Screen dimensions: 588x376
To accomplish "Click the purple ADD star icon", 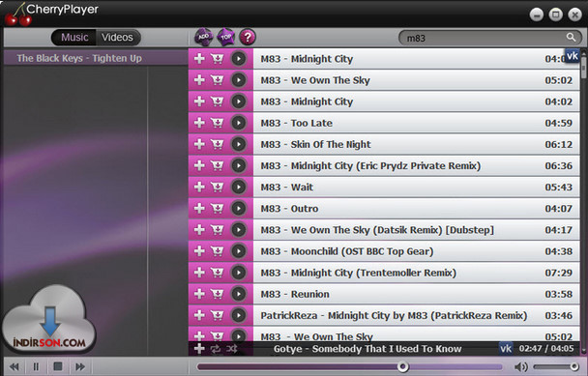I will (203, 37).
